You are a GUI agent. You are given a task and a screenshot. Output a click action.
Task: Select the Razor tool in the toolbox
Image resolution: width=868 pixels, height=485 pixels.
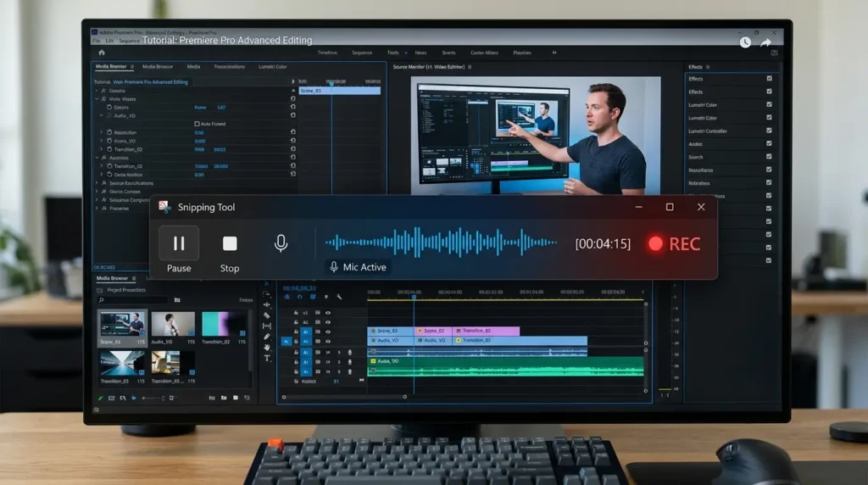tap(267, 315)
